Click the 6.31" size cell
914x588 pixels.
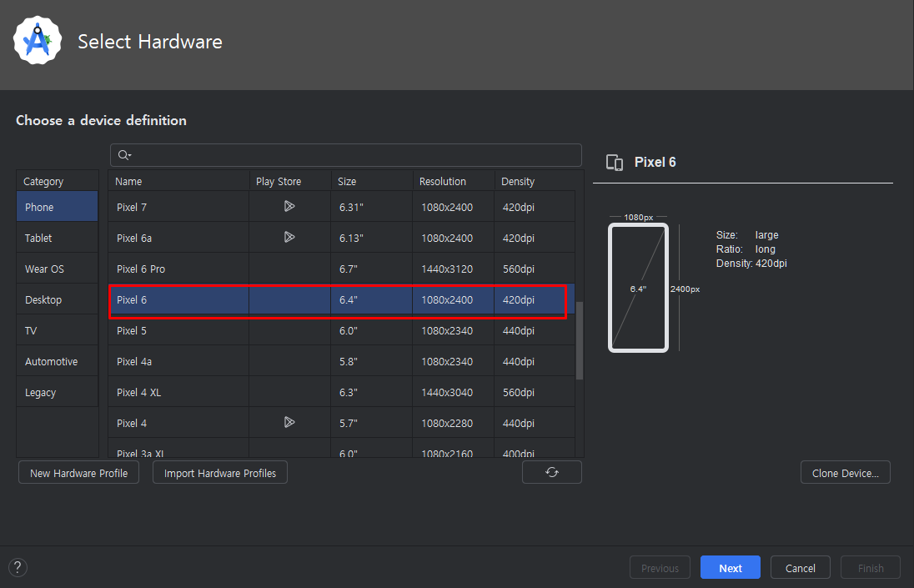[x=372, y=207]
